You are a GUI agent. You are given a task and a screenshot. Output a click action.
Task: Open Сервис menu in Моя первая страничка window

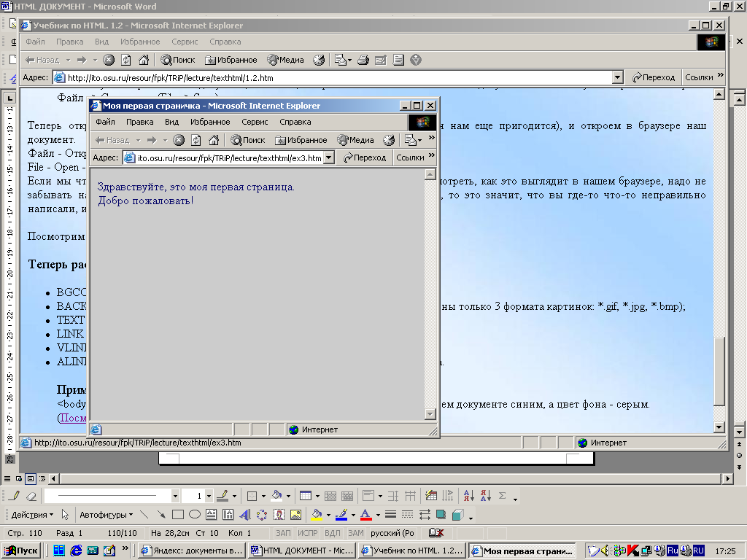click(x=255, y=122)
